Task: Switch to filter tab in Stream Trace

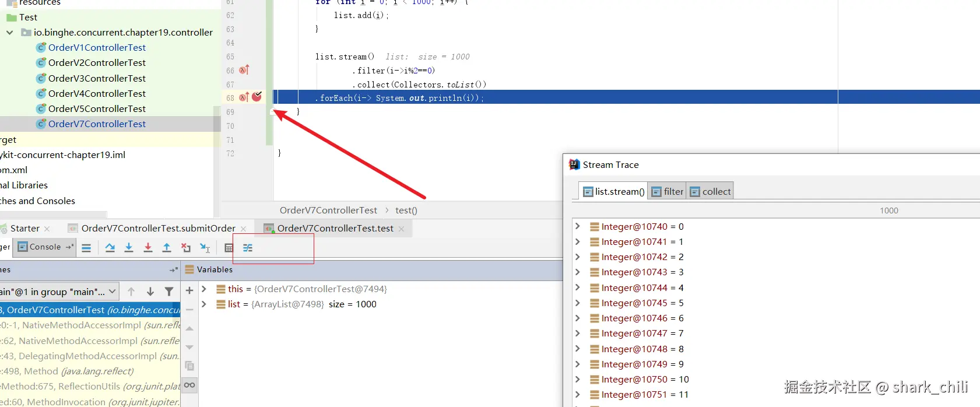Action: 667,191
